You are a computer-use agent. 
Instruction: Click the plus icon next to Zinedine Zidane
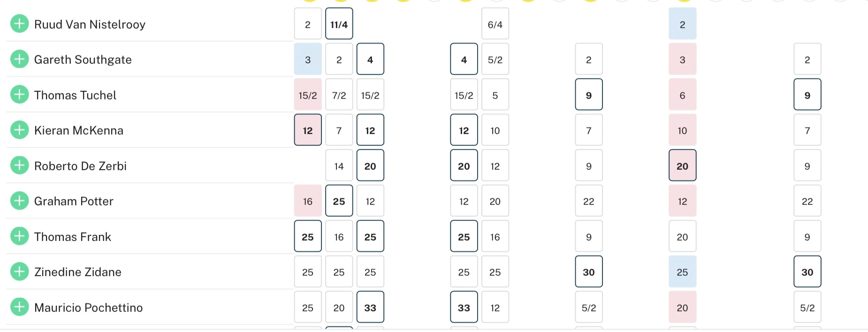pos(19,272)
